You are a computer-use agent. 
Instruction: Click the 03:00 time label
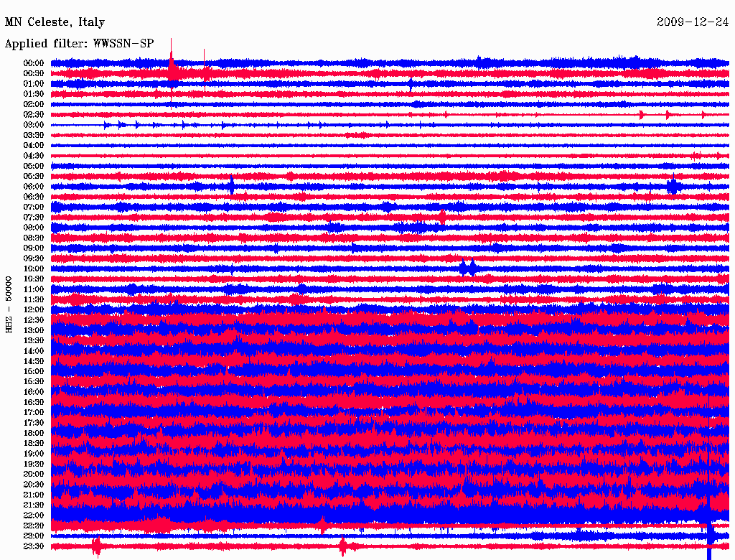34,125
